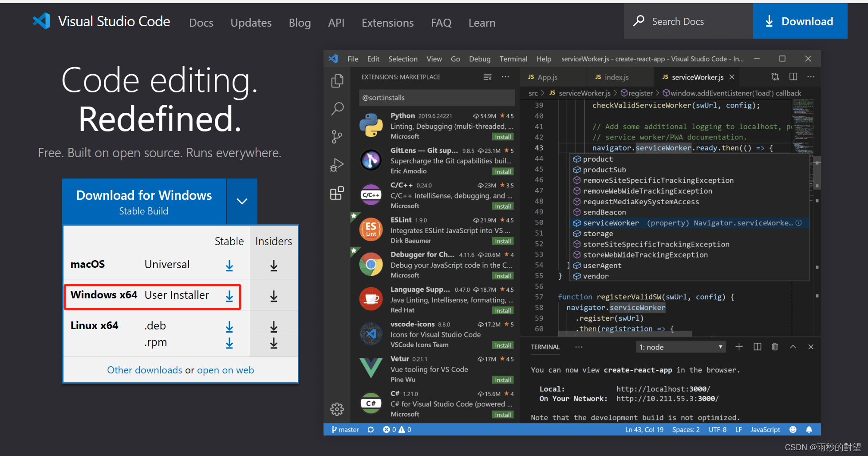The width and height of the screenshot is (868, 456).
Task: Select the Search icon in the activity bar
Action: point(337,108)
